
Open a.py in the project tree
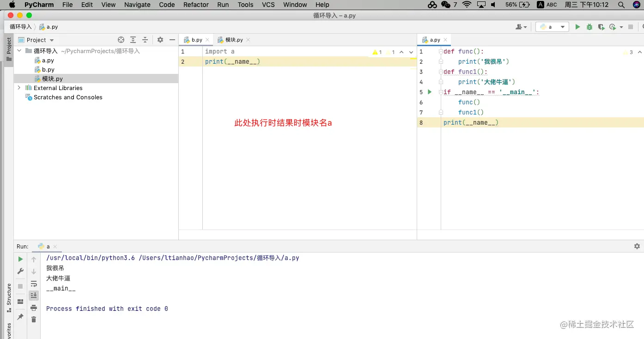(x=48, y=61)
